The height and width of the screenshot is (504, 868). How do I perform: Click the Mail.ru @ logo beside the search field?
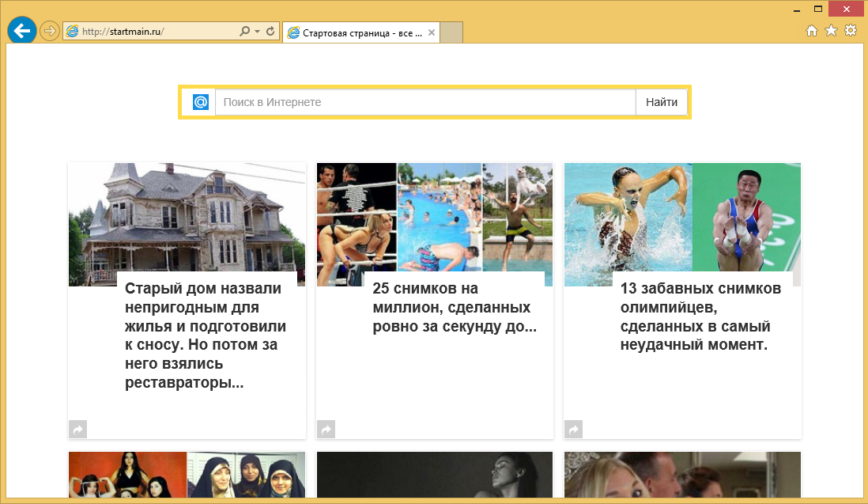[x=202, y=101]
